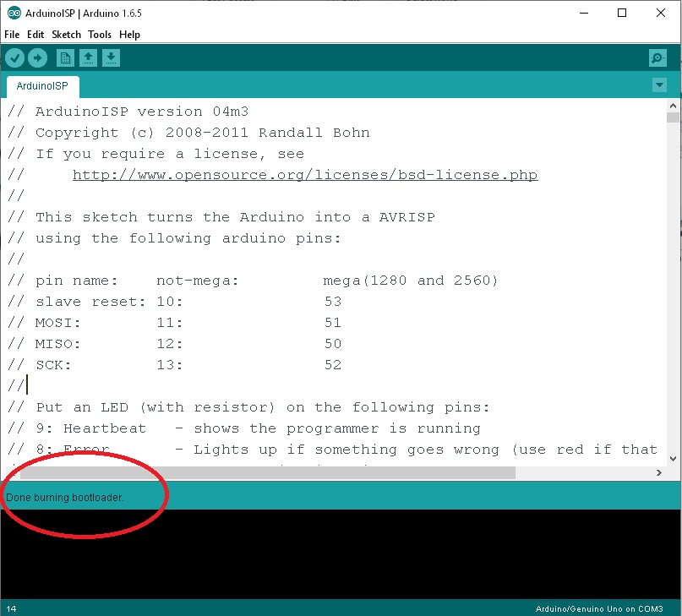The width and height of the screenshot is (682, 616).
Task: Click the Verify checkmark button
Action: click(14, 57)
